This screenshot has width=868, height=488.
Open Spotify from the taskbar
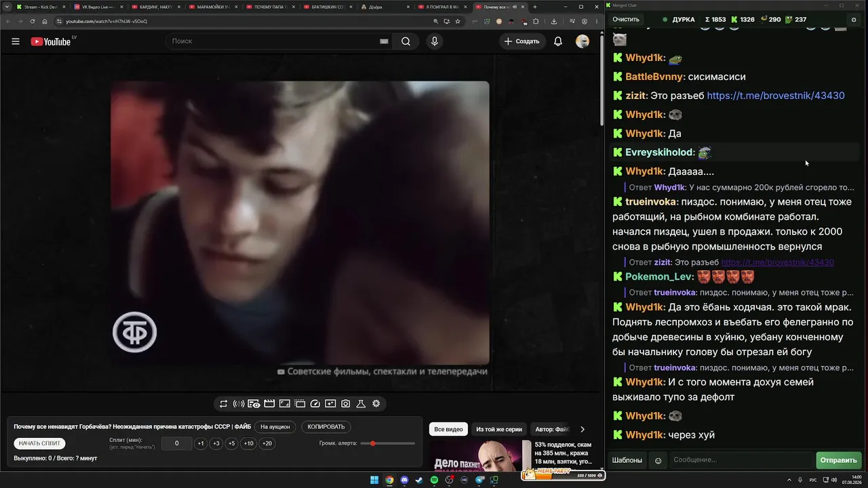tap(435, 481)
